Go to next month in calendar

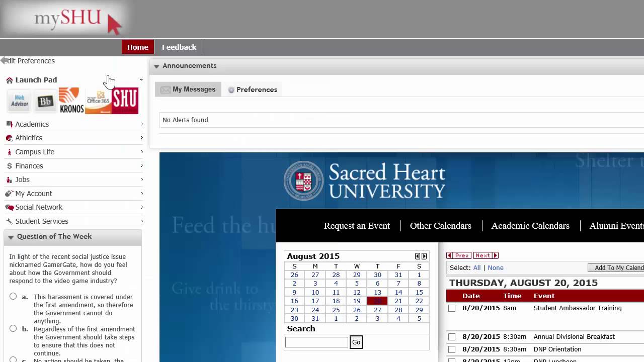[424, 256]
